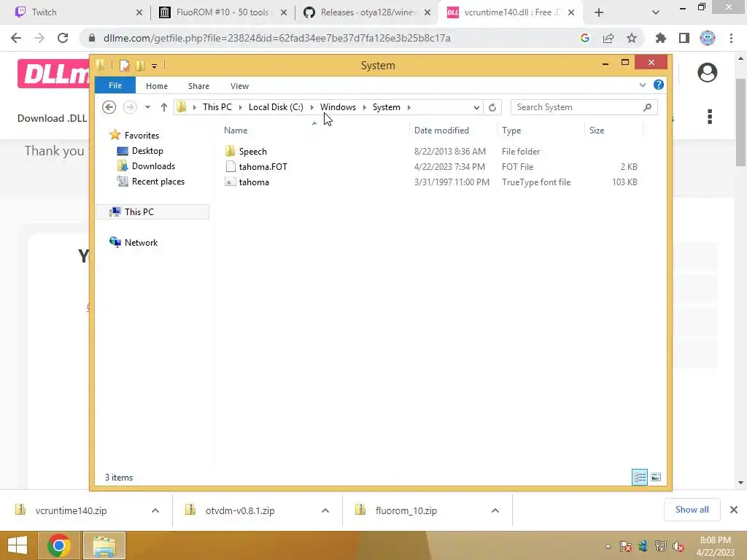Sort files by Name column
This screenshot has width=747, height=560.
pyautogui.click(x=236, y=131)
